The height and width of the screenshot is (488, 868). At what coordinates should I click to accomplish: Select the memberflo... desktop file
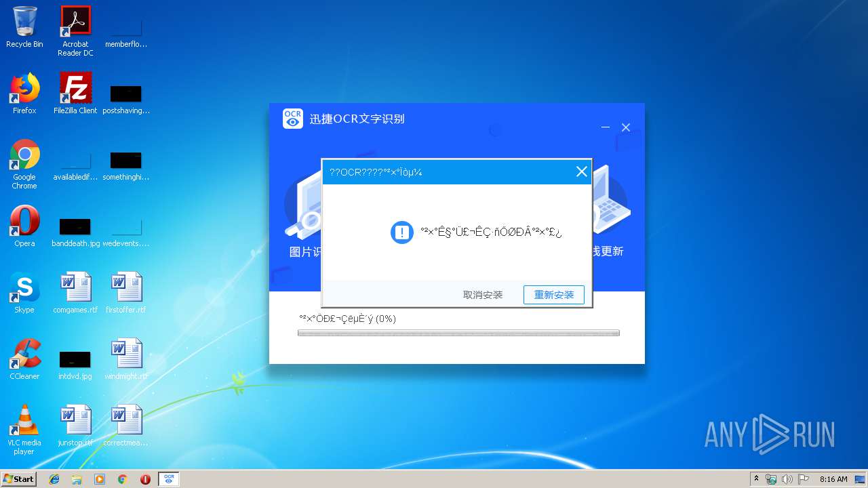pyautogui.click(x=126, y=32)
